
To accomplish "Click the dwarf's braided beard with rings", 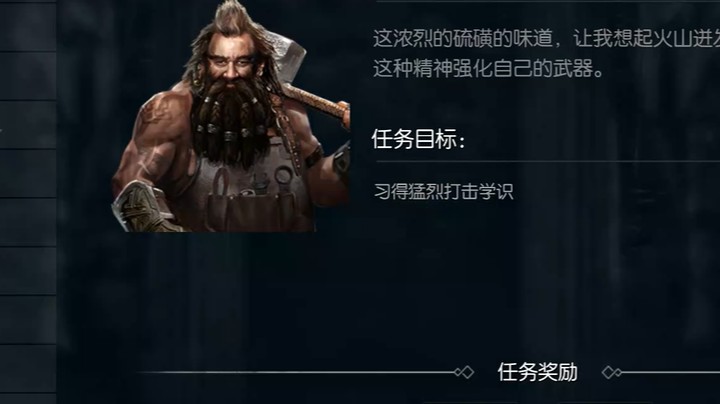I will (x=233, y=122).
